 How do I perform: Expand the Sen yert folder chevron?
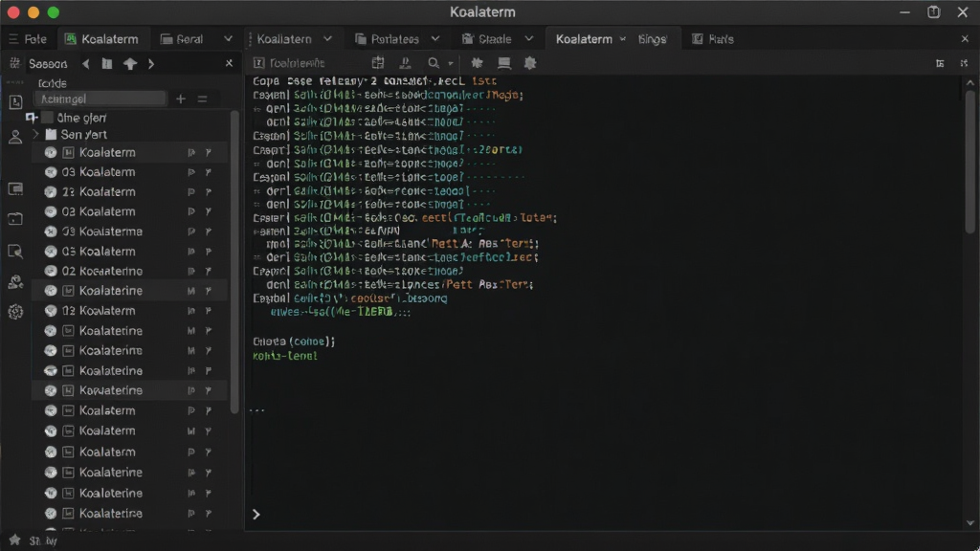(36, 134)
